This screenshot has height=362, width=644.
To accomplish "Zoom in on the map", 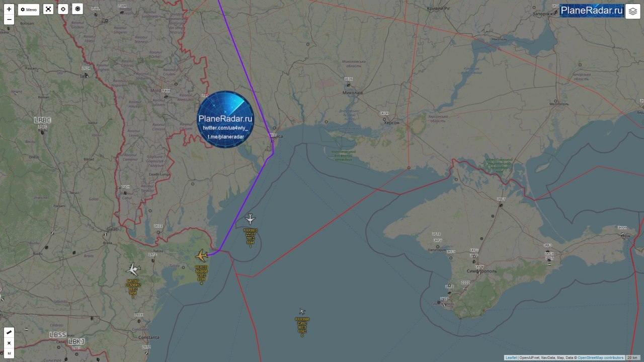I will 9,9.
